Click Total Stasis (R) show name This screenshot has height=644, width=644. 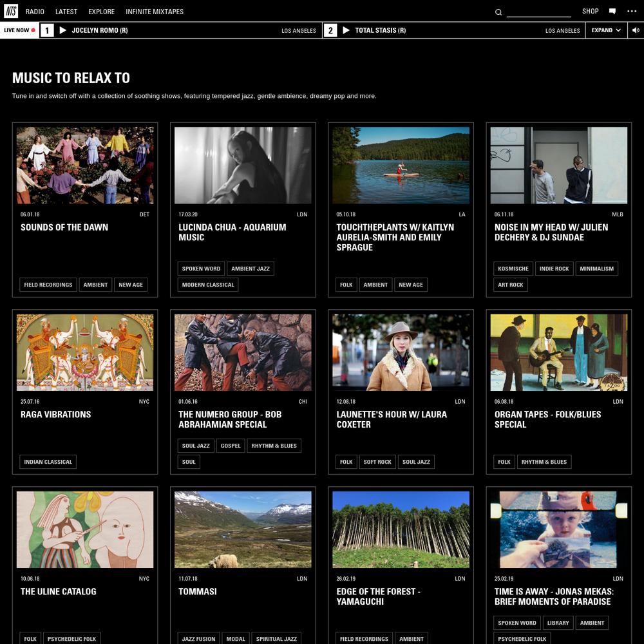[x=381, y=30]
